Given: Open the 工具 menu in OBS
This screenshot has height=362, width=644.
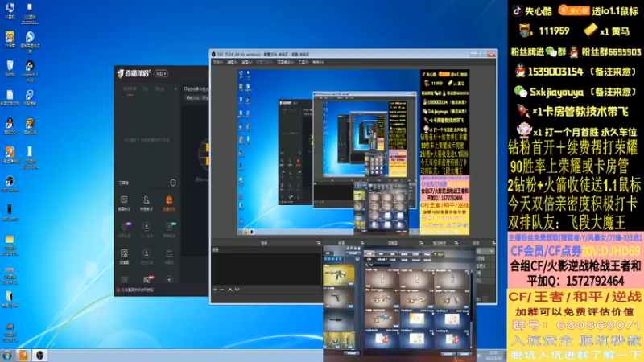Looking at the screenshot, I should [303, 63].
